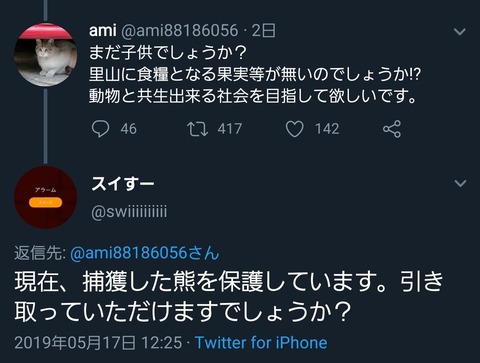This screenshot has height=363, width=480.
Task: Click the retweet count 417
Action: pyautogui.click(x=230, y=129)
